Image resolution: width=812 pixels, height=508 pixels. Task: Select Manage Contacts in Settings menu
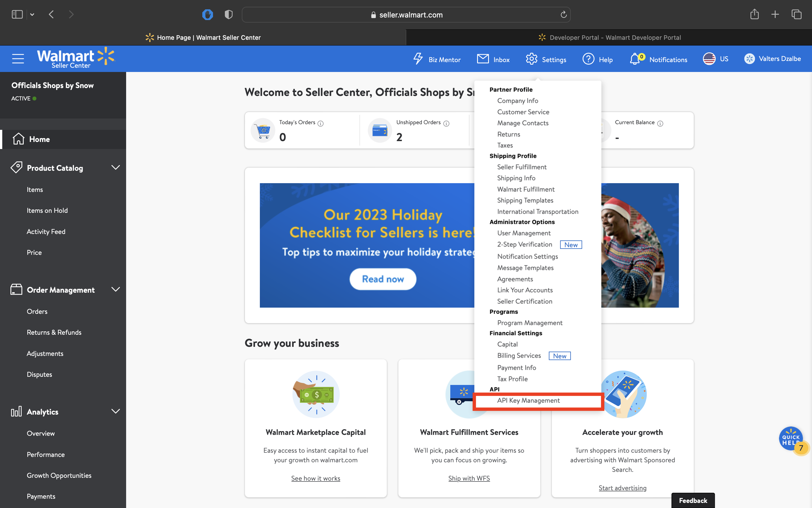[523, 123]
